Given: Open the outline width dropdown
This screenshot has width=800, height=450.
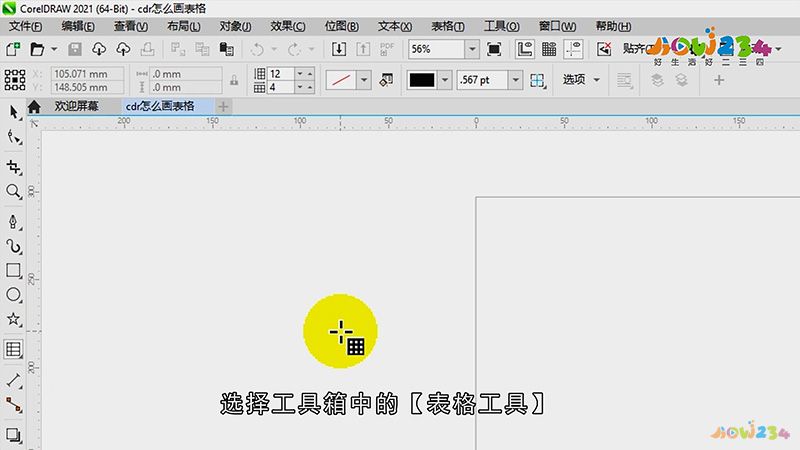Looking at the screenshot, I should pos(516,80).
